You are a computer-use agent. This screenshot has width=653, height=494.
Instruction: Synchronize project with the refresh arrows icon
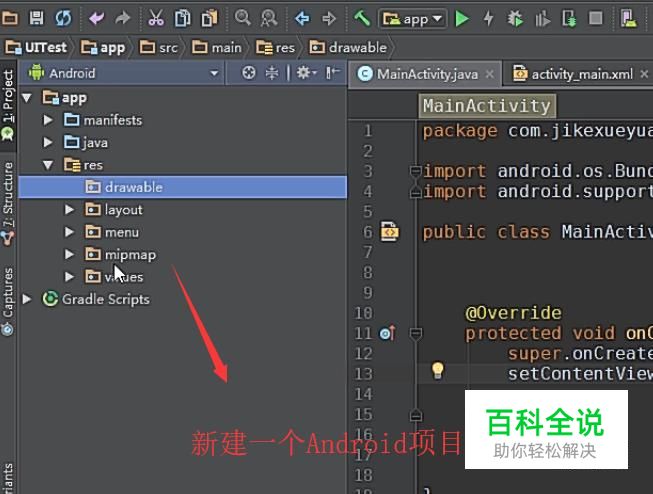coord(63,18)
